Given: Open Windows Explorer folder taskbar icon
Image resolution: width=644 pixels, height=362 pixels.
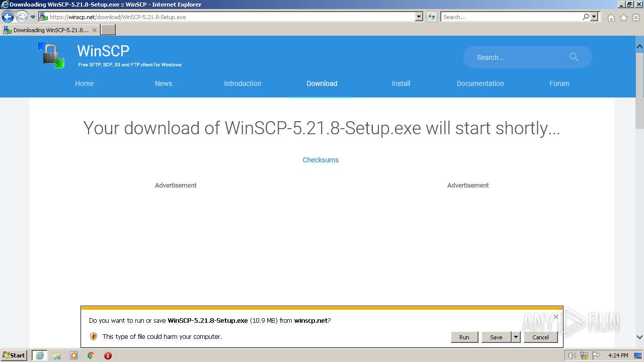Looking at the screenshot, I should pyautogui.click(x=57, y=355).
